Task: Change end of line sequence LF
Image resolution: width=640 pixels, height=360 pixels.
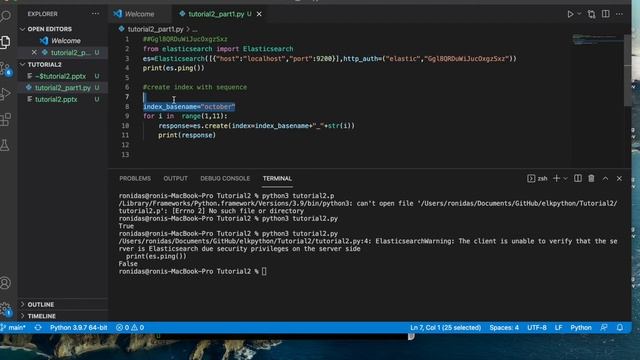Action: pos(558,328)
